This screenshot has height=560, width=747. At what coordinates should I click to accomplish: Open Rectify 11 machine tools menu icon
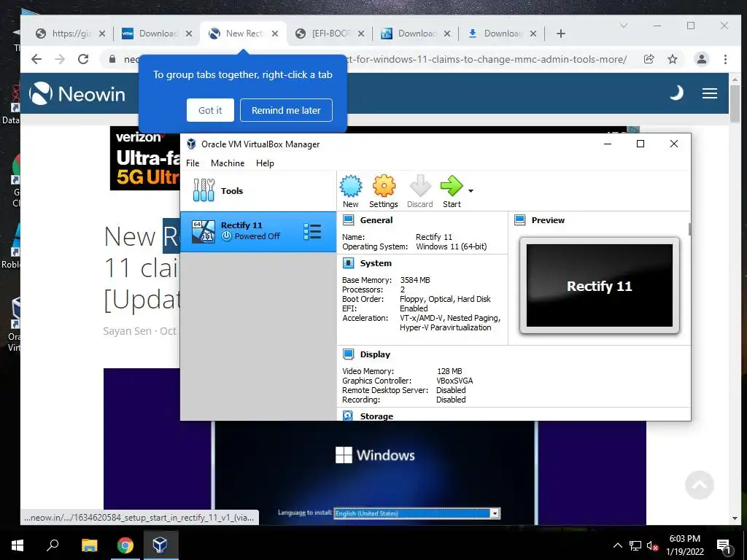pyautogui.click(x=312, y=231)
